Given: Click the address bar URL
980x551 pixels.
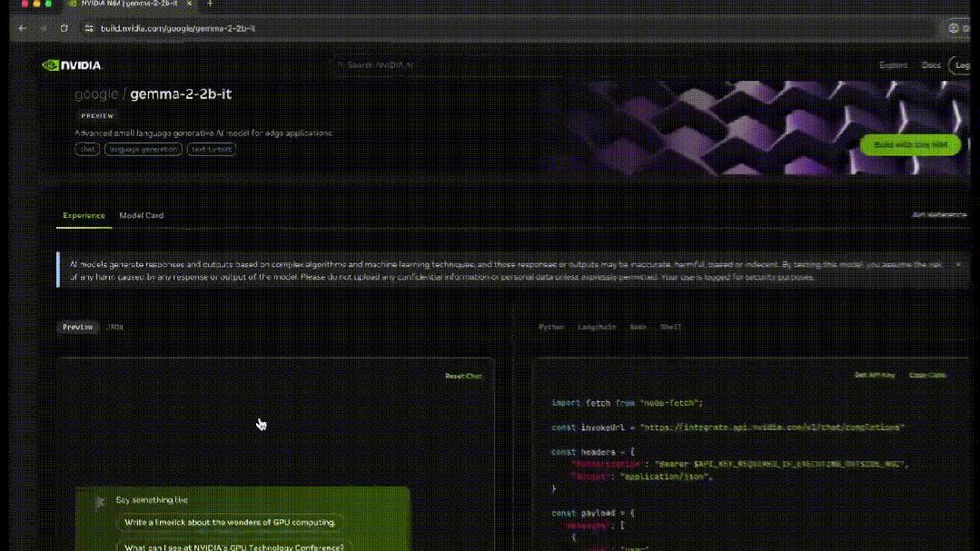Looking at the screenshot, I should click(x=177, y=28).
